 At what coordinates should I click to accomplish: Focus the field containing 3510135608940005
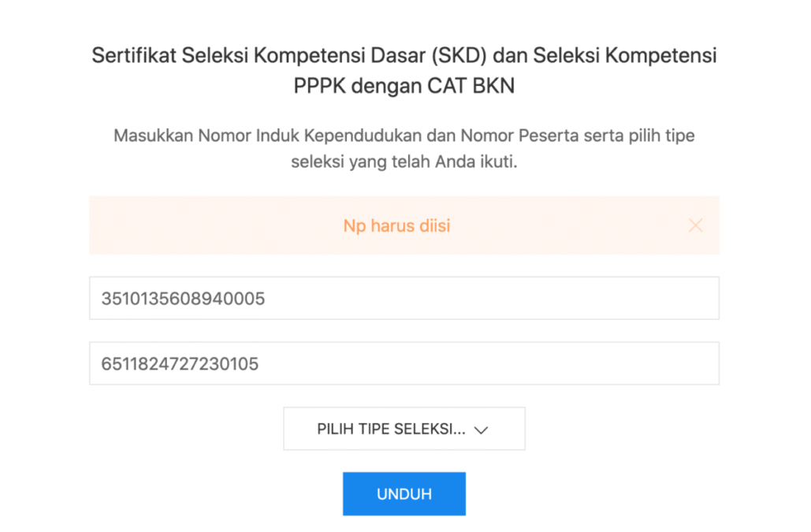point(404,299)
